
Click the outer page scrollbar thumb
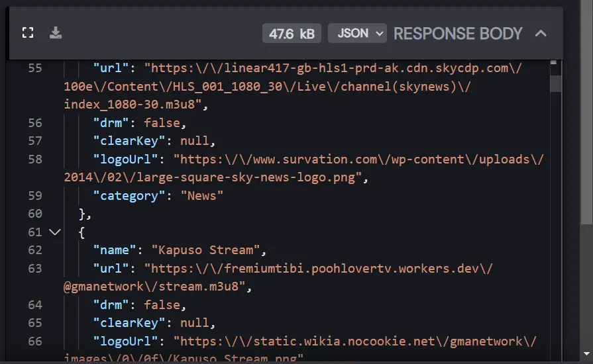587,112
